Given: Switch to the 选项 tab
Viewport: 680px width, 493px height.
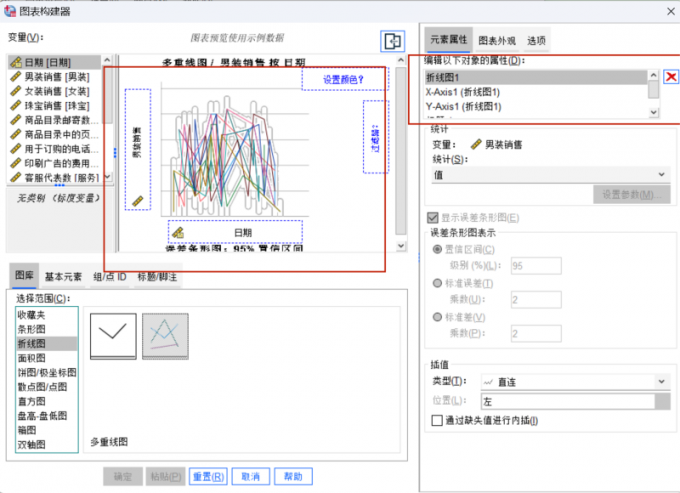Looking at the screenshot, I should coord(536,41).
